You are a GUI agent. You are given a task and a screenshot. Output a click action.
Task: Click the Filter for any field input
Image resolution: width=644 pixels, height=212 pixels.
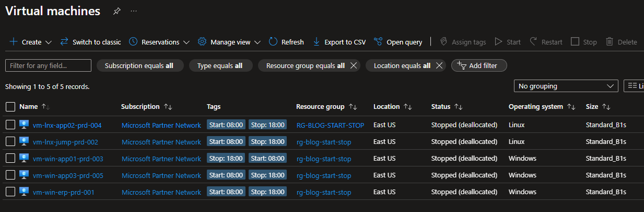(x=48, y=65)
